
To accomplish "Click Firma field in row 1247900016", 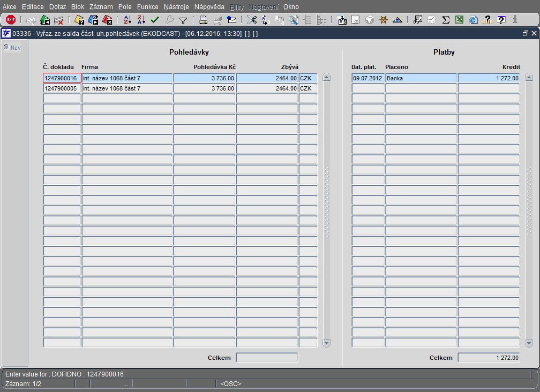I will (127, 78).
